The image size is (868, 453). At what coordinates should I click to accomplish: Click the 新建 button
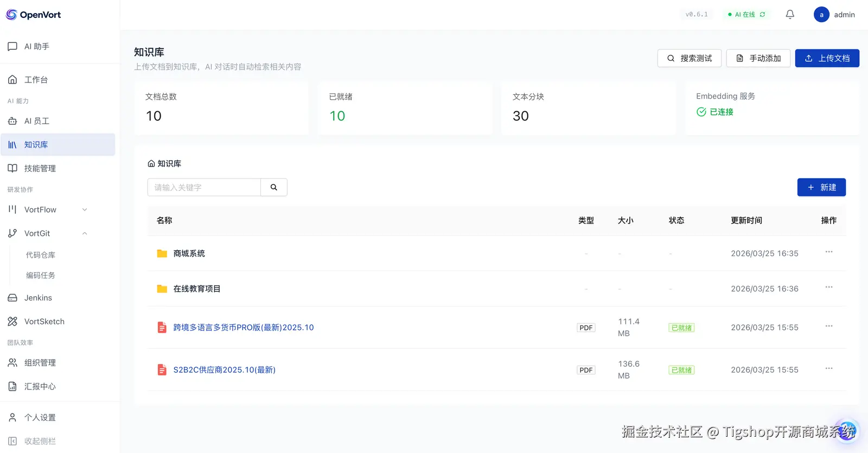pyautogui.click(x=821, y=187)
